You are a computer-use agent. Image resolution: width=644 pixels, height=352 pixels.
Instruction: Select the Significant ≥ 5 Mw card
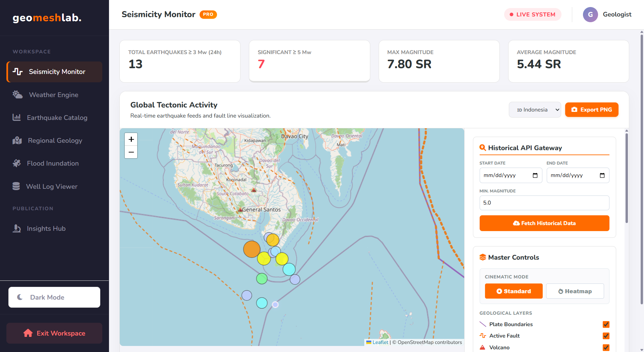pyautogui.click(x=309, y=61)
